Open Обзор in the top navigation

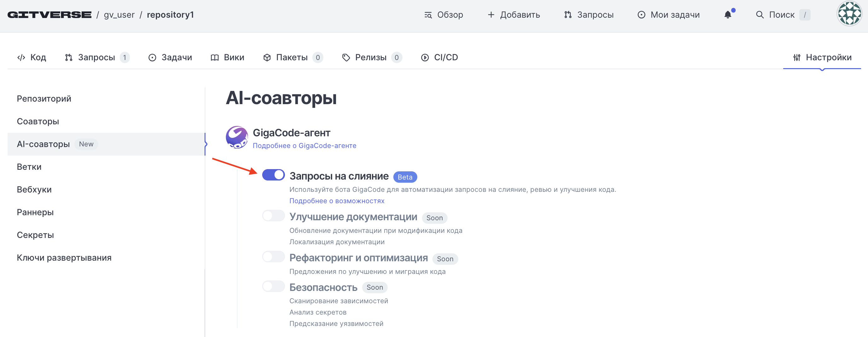[x=443, y=15]
